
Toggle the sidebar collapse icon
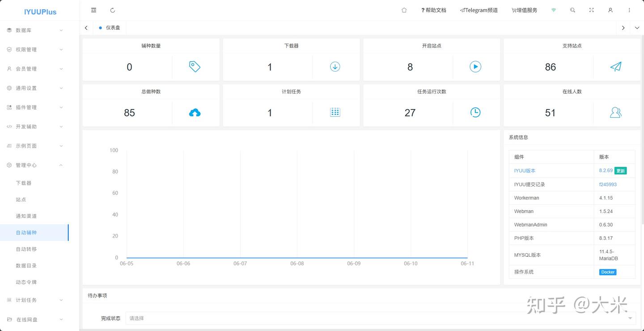coord(93,10)
